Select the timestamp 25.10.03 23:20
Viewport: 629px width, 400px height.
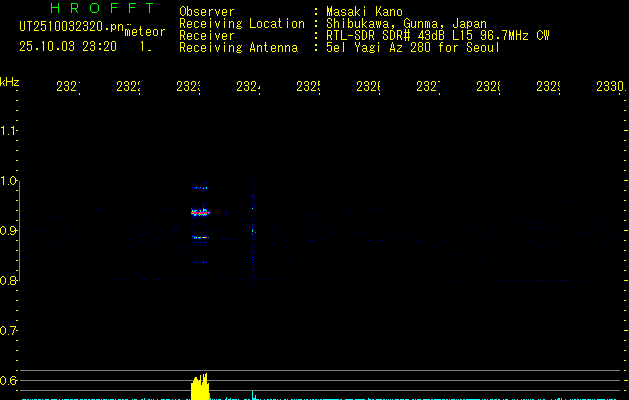click(x=68, y=47)
